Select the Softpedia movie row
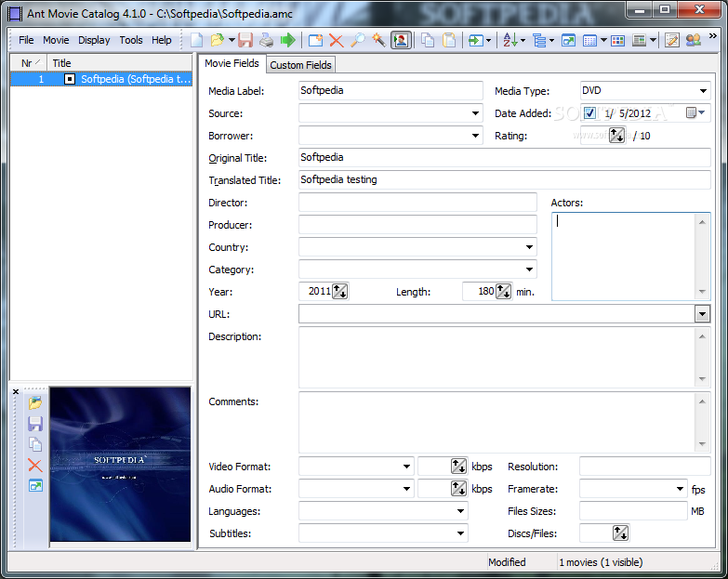 pos(101,79)
